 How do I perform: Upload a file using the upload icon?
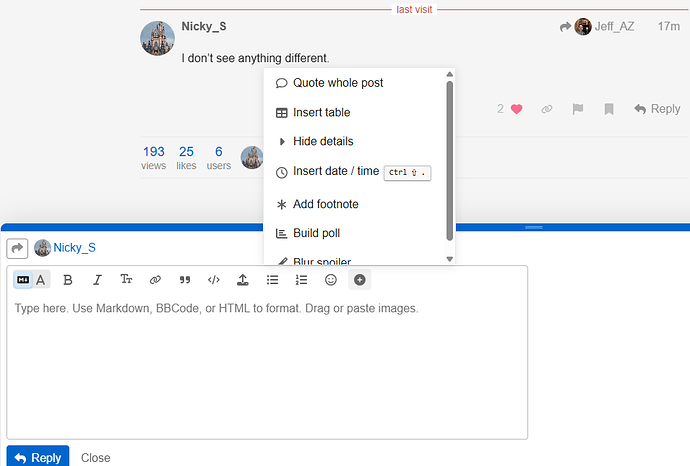[242, 280]
